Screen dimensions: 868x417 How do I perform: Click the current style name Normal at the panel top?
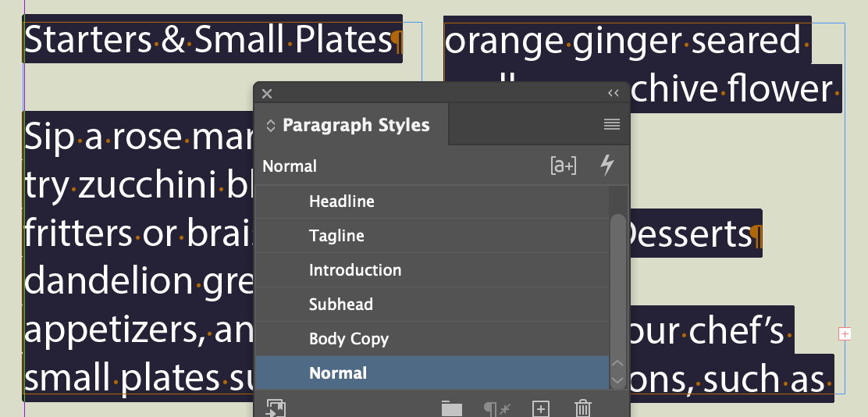tap(290, 166)
